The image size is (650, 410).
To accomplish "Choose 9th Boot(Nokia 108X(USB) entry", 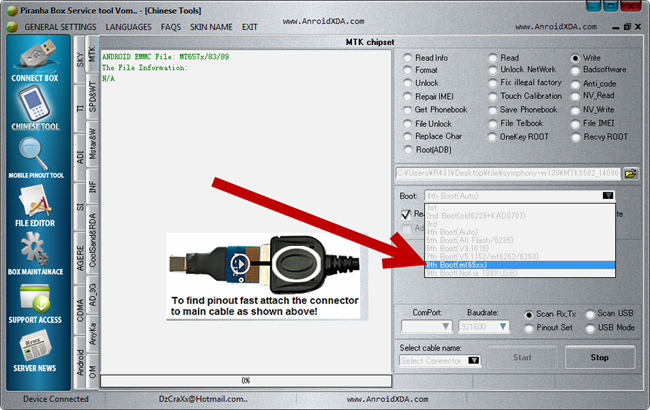I will 520,273.
